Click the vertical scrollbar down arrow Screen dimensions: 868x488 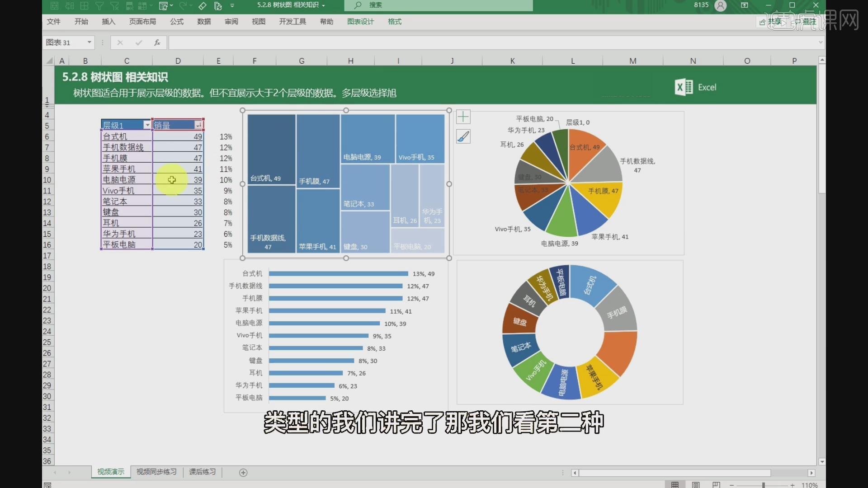pos(822,462)
